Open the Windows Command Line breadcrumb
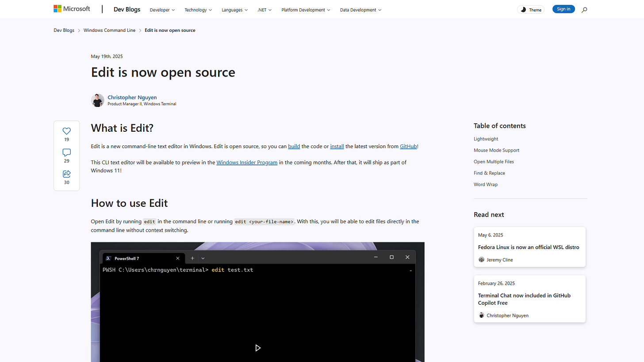 pyautogui.click(x=110, y=30)
